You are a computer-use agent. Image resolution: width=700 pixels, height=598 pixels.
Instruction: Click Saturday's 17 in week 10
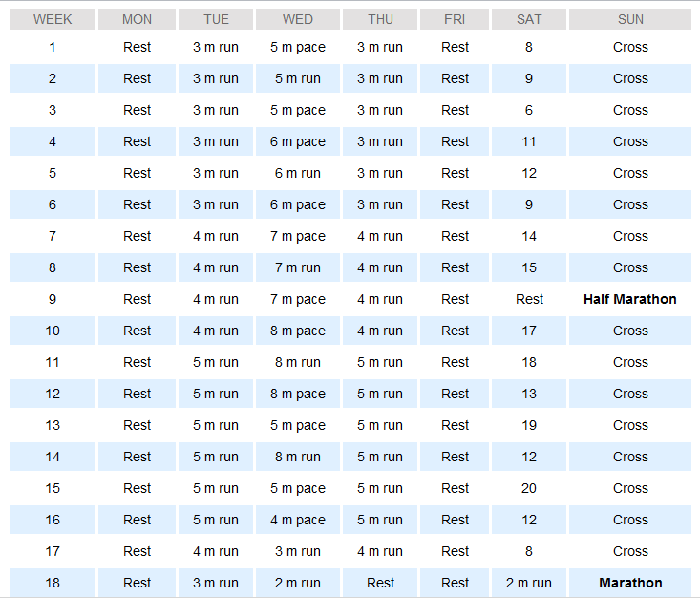[x=529, y=331]
